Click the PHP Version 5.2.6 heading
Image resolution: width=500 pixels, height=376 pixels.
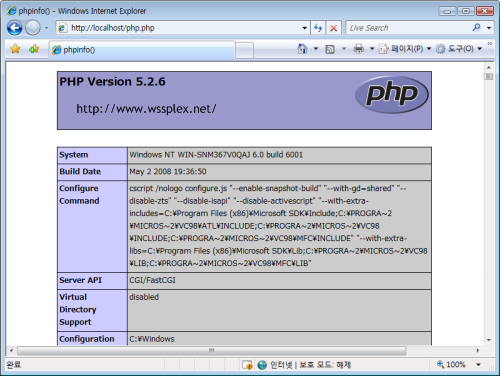112,82
